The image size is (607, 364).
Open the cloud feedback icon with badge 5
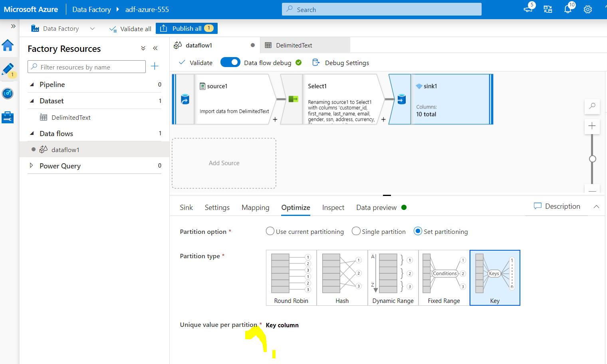[x=528, y=9]
